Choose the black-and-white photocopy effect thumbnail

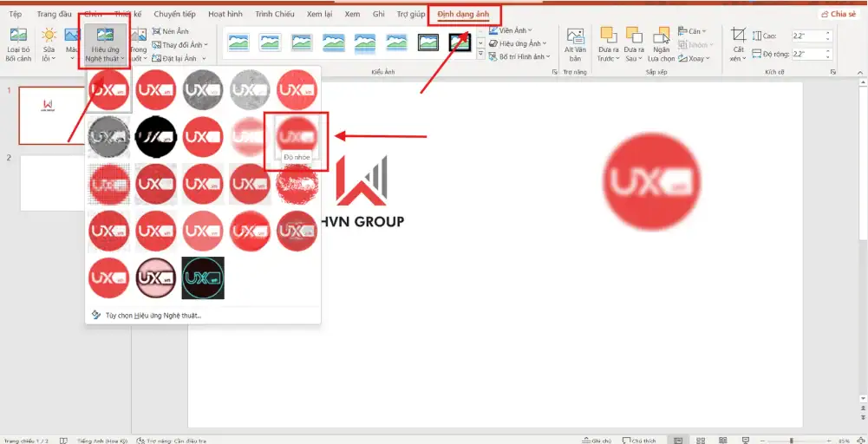[x=156, y=137]
